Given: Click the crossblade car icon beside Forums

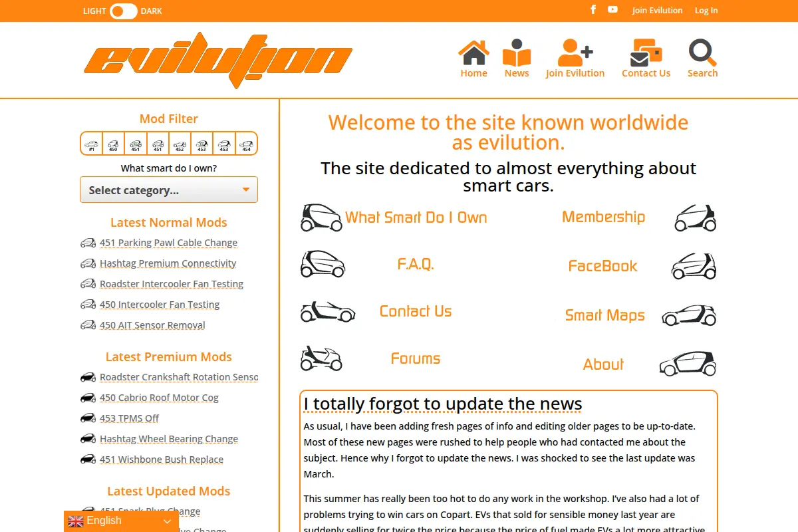Looking at the screenshot, I should [322, 358].
